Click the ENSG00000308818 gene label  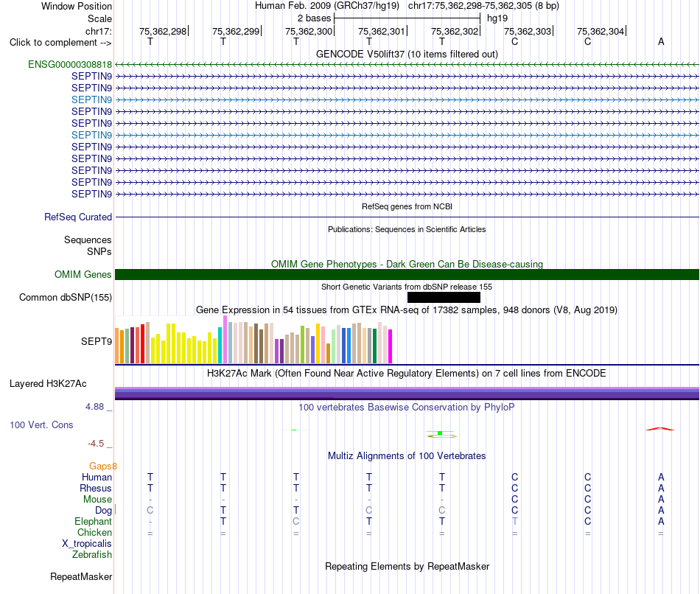(x=70, y=65)
